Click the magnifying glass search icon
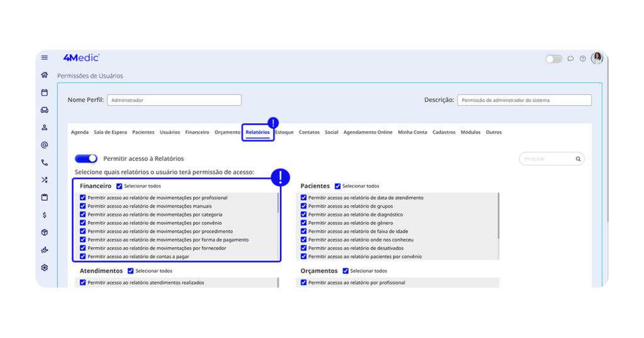This screenshot has height=338, width=644. (578, 159)
